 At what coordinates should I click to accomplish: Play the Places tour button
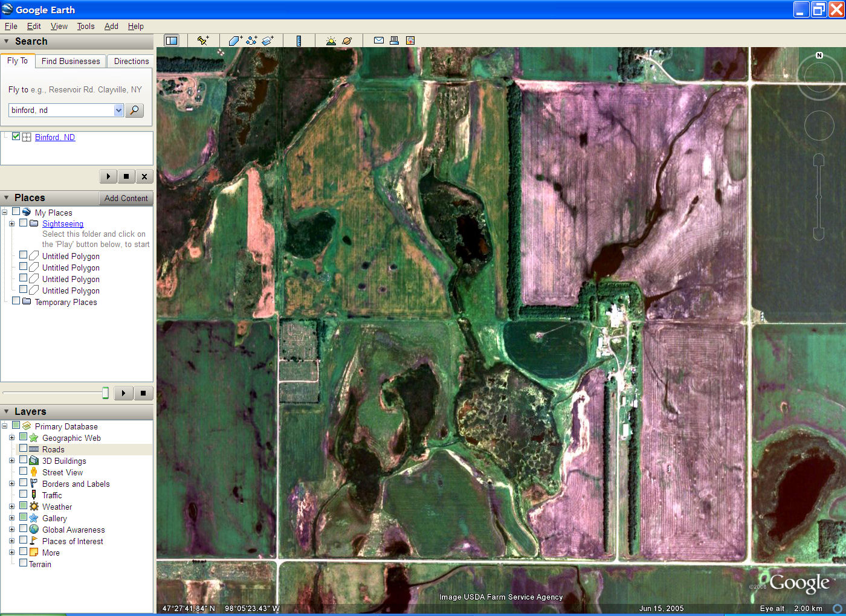[x=124, y=393]
